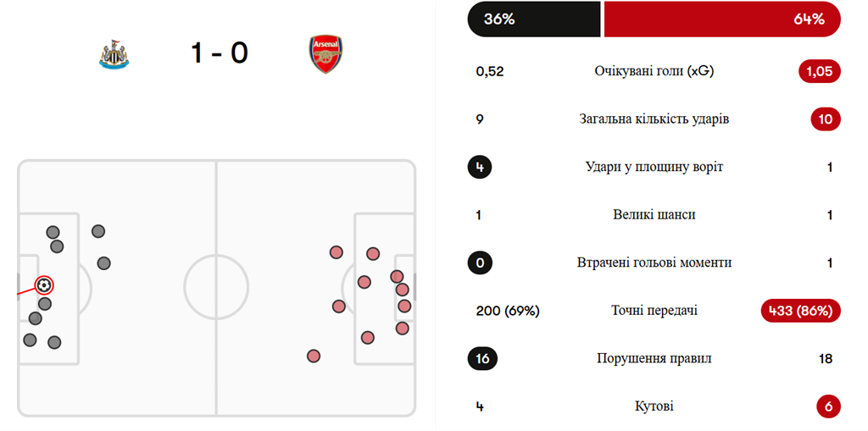Viewport: 868px width, 431px height.
Task: Click the black 36% possession bar segment
Action: click(534, 19)
